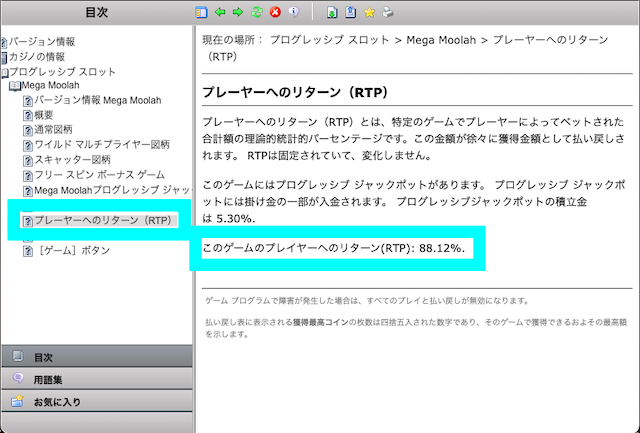Image resolution: width=640 pixels, height=433 pixels.
Task: Print the current help page
Action: (x=387, y=13)
